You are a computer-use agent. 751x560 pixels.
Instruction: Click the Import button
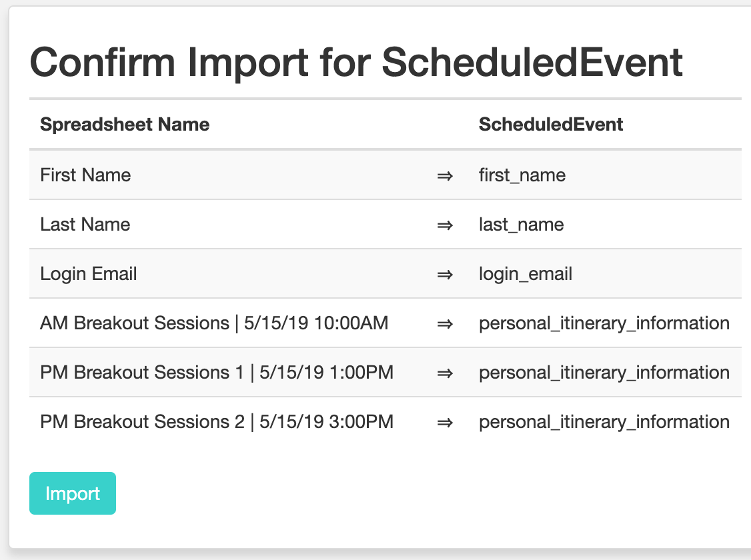click(x=73, y=493)
